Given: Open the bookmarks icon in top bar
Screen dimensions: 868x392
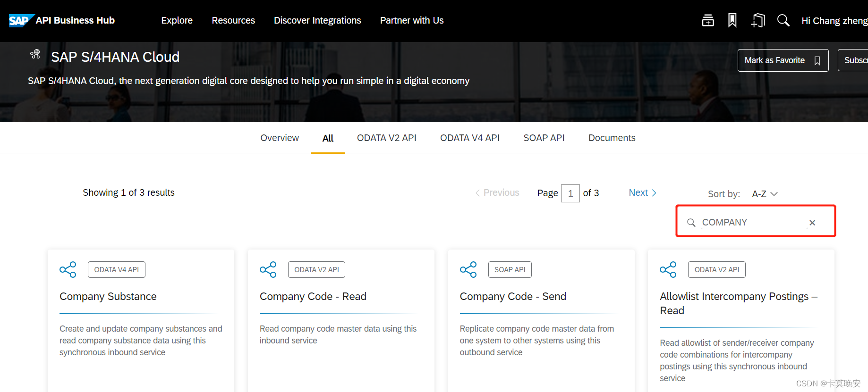Looking at the screenshot, I should click(x=732, y=20).
